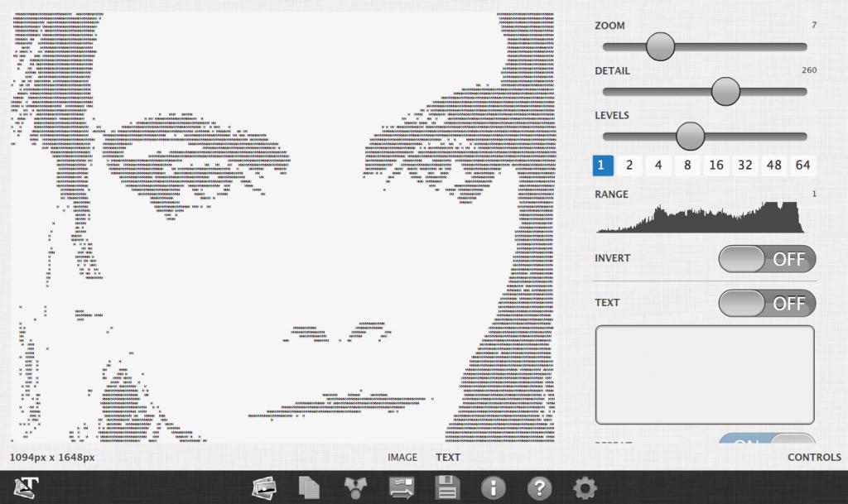
Task: Click the ZOOM value 7
Action: [814, 26]
